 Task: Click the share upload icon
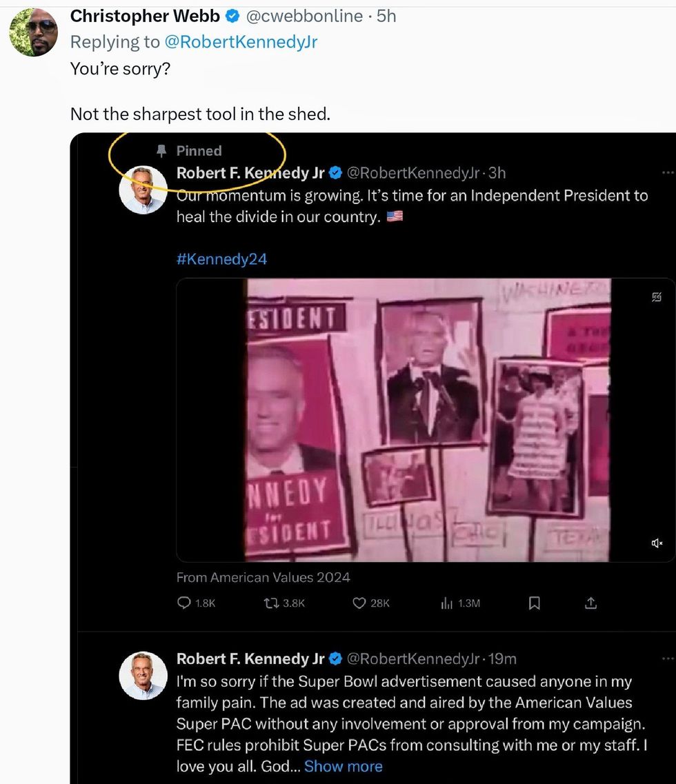590,603
